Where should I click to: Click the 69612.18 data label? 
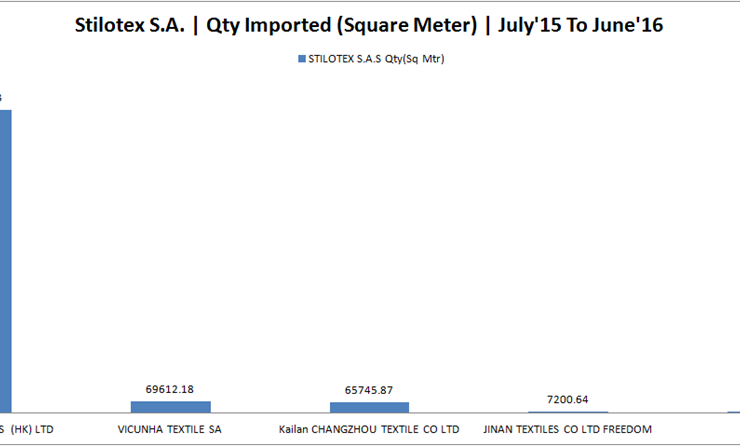(x=169, y=389)
